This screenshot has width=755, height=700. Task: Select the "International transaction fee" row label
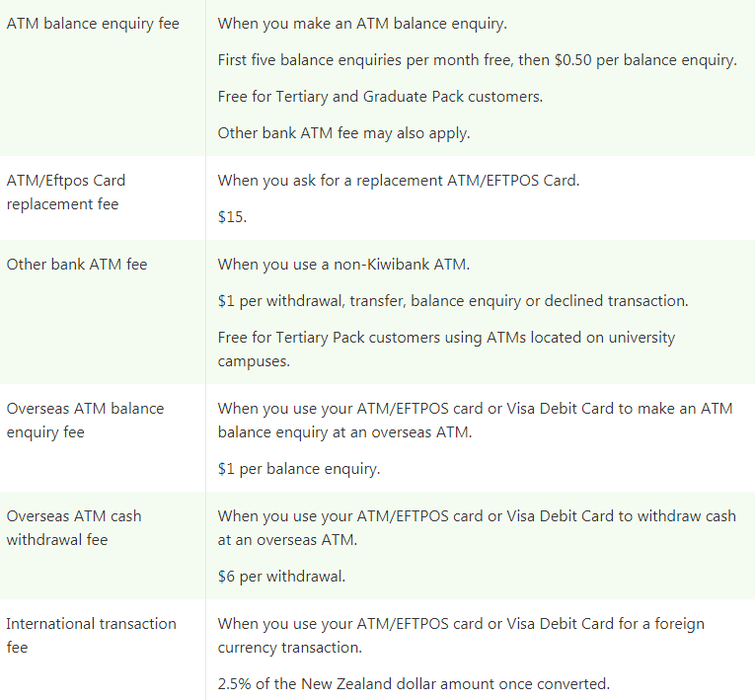pos(91,636)
